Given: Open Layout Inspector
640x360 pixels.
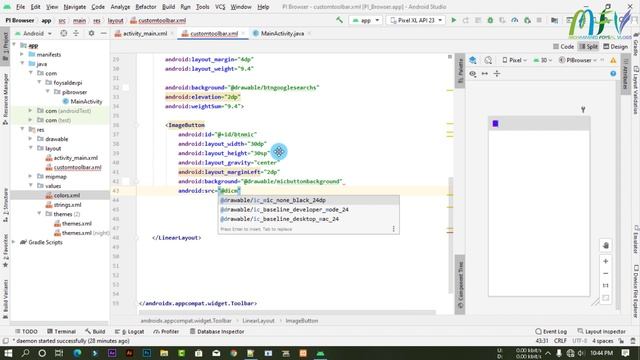Looking at the screenshot, I should tap(602, 331).
